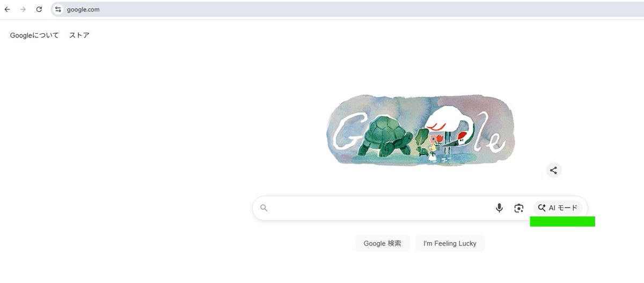Click the green bar below AI モード
Image resolution: width=644 pixels, height=283 pixels.
point(562,221)
